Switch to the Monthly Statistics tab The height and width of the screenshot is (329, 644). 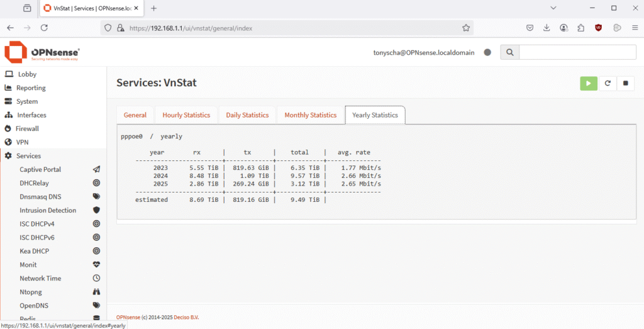[x=311, y=115]
